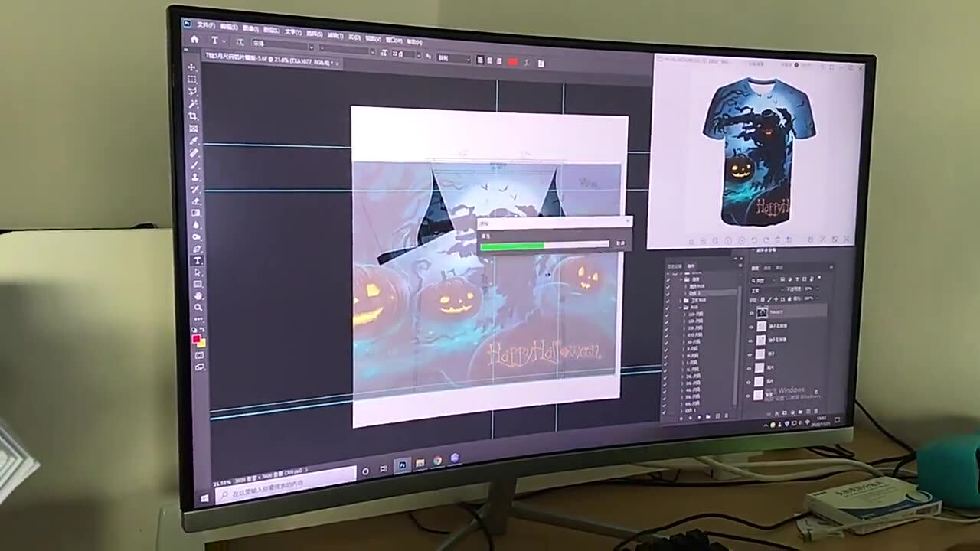The width and height of the screenshot is (980, 551).
Task: Click the Home icon in options bar
Action: click(x=194, y=39)
